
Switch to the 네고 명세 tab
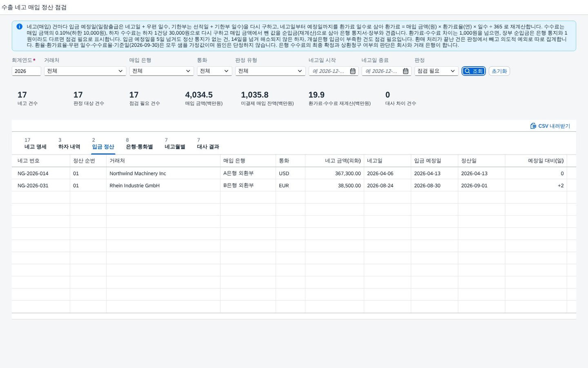point(36,144)
